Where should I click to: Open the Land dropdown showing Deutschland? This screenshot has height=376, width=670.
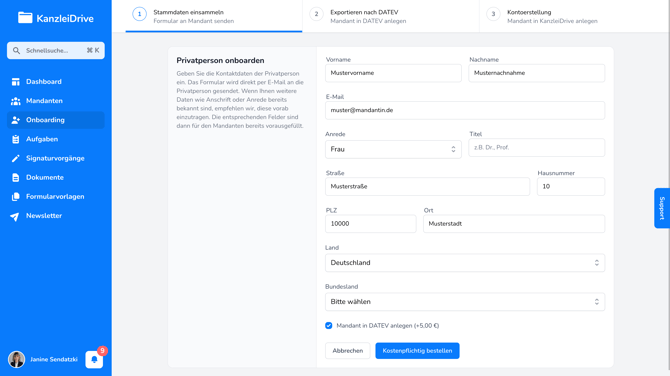tap(465, 263)
